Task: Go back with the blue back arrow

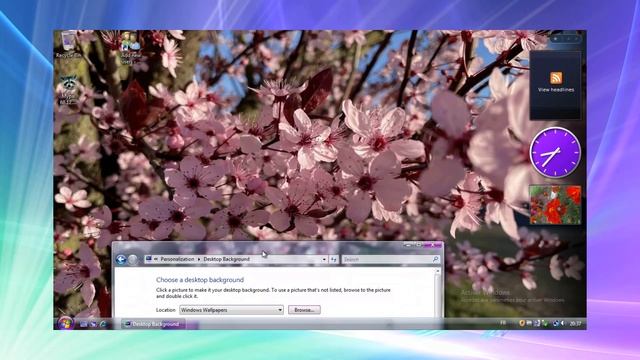Action: coord(121,259)
